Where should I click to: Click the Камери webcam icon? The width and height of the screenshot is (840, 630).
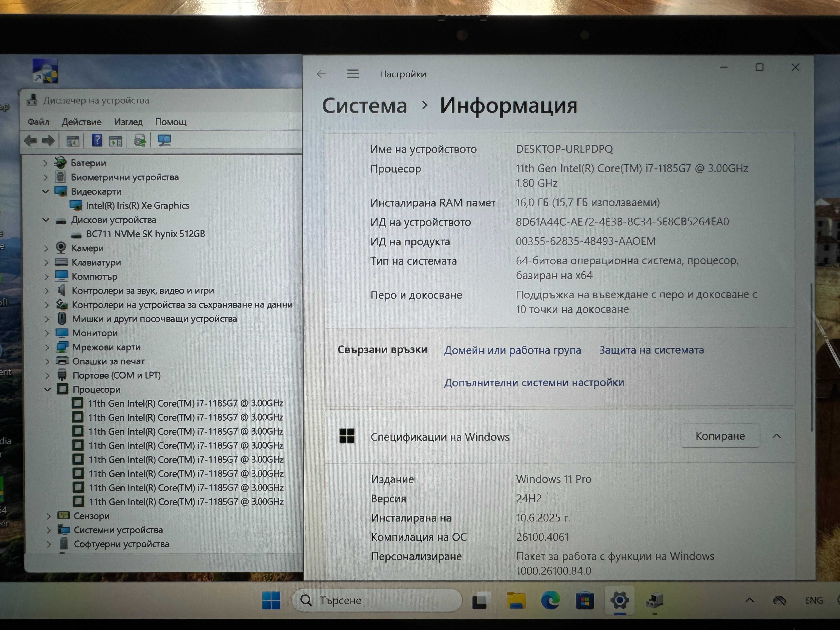click(61, 247)
